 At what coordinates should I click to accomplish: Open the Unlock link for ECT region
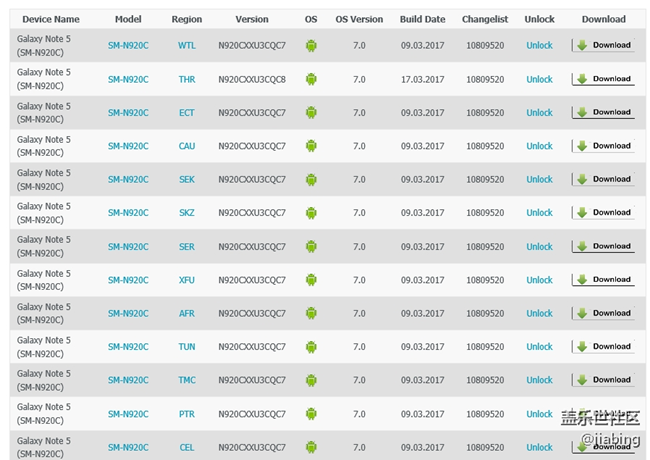tap(539, 113)
